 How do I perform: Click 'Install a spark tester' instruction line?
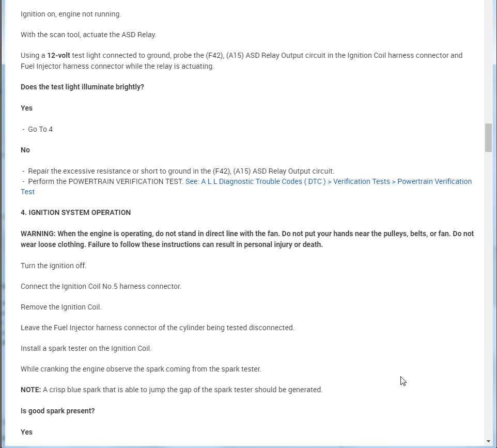(x=86, y=348)
